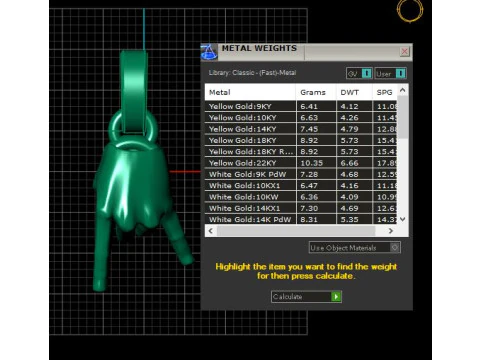Click the 6.66 DWT value
This screenshot has height=360, width=480.
(349, 163)
